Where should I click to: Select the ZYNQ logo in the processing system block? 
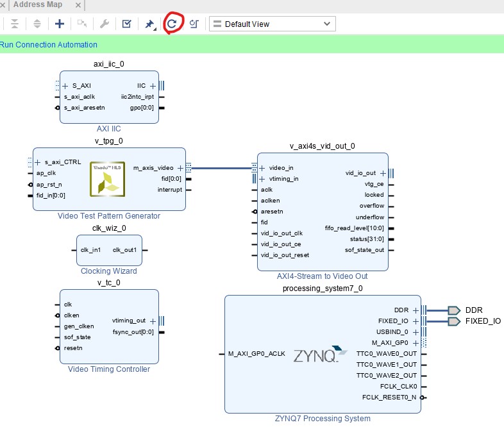[316, 355]
